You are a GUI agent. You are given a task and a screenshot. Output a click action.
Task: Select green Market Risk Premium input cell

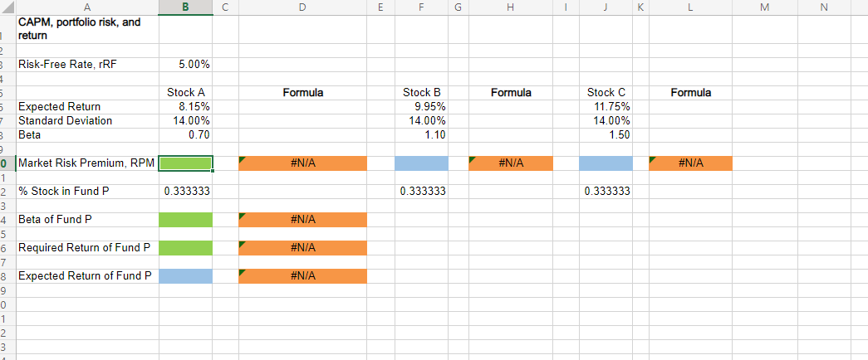coord(185,163)
